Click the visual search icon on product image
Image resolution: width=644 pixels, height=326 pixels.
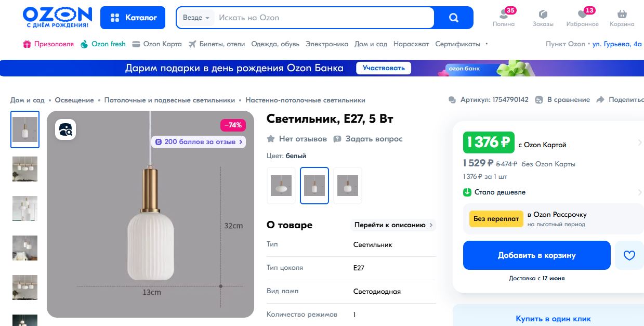(66, 130)
